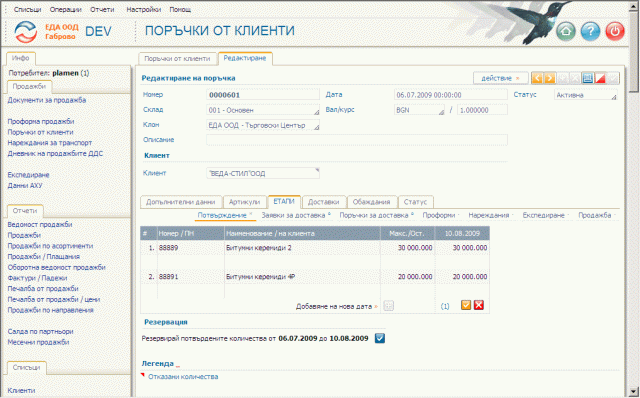640x398 pixels.
Task: Click the Описание input field
Action: tap(357, 140)
